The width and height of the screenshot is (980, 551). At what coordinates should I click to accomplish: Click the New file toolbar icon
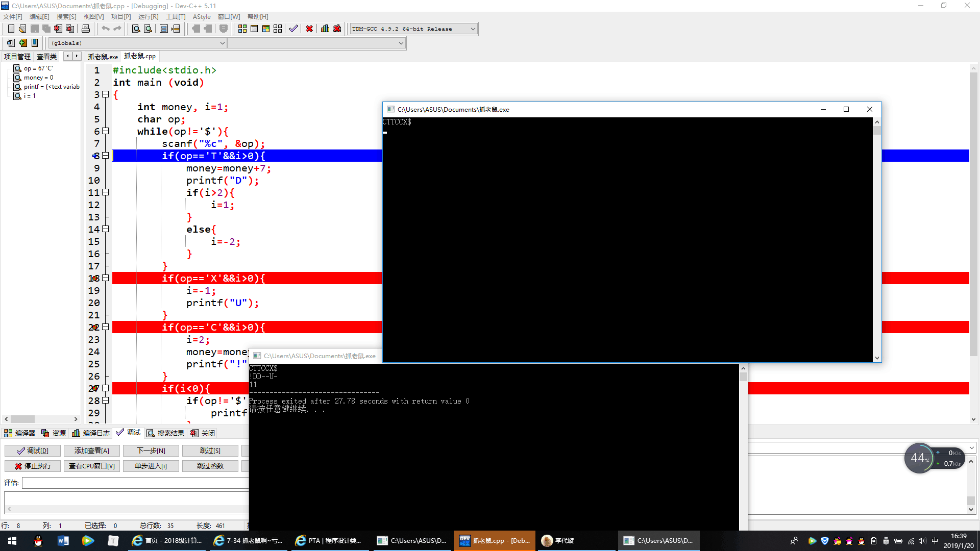coord(11,29)
